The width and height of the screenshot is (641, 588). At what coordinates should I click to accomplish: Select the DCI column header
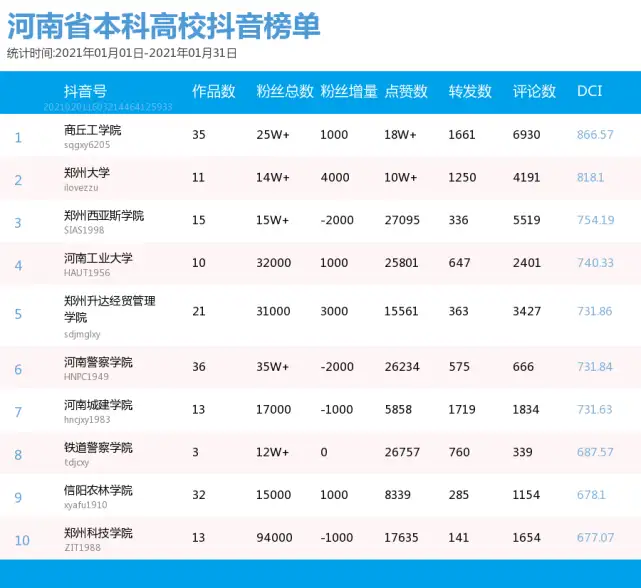coord(589,91)
